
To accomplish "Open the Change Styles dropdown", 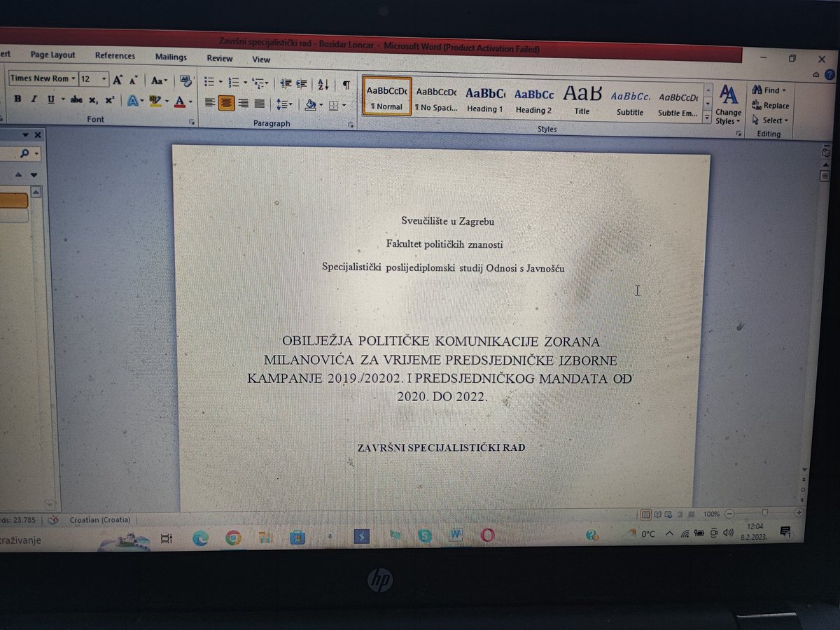I will [x=728, y=104].
